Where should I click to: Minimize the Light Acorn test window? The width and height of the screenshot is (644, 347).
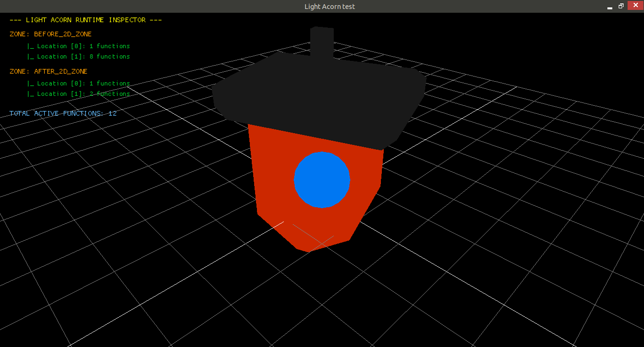pyautogui.click(x=610, y=7)
